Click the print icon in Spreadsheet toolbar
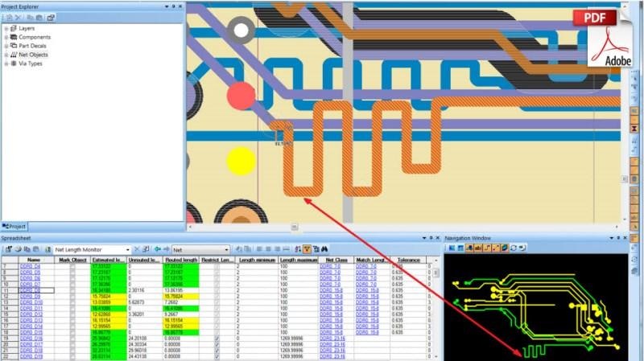This screenshot has height=361, width=644. (18, 249)
